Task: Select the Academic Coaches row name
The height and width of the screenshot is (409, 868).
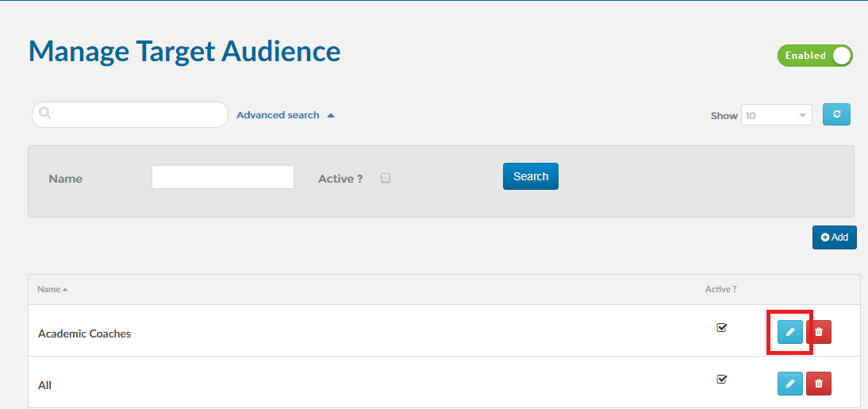Action: [x=85, y=334]
